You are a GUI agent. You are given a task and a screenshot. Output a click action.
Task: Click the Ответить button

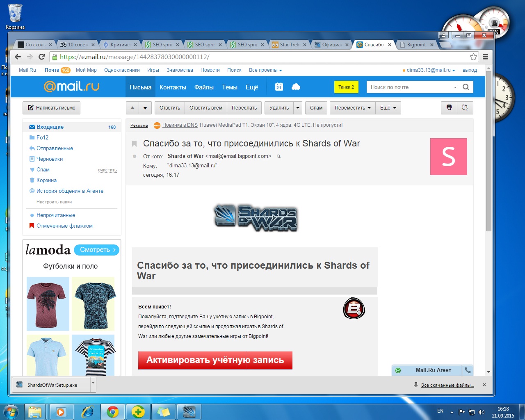coord(170,108)
